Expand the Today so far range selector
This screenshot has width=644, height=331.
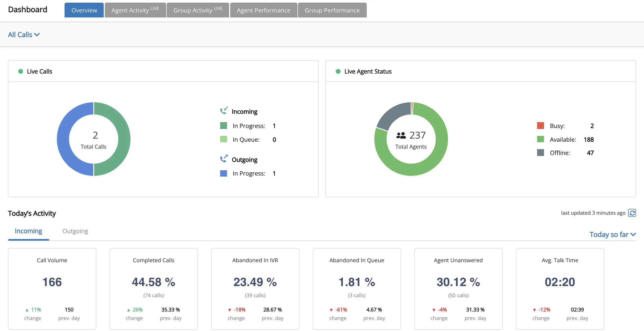(x=613, y=235)
